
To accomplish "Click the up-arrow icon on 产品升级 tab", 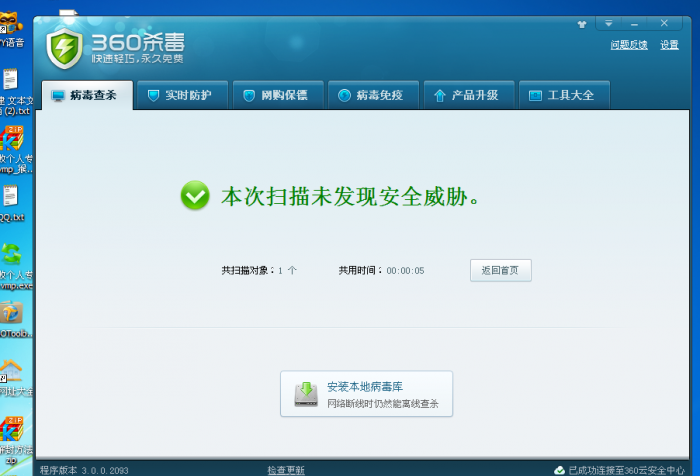I will (440, 96).
